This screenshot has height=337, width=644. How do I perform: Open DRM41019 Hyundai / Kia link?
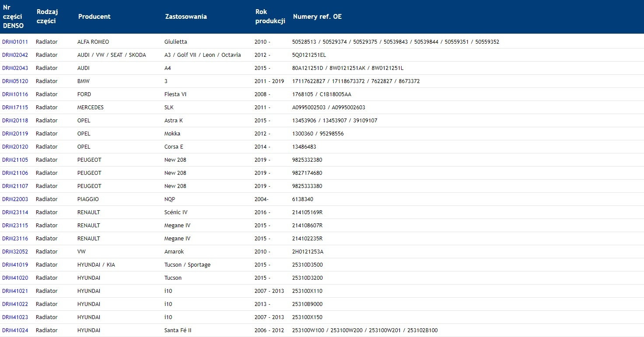[x=15, y=265]
